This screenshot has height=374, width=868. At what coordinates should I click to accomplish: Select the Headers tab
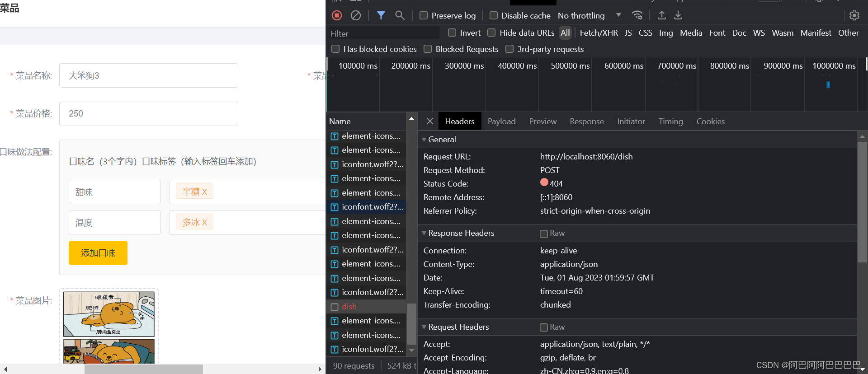point(460,121)
